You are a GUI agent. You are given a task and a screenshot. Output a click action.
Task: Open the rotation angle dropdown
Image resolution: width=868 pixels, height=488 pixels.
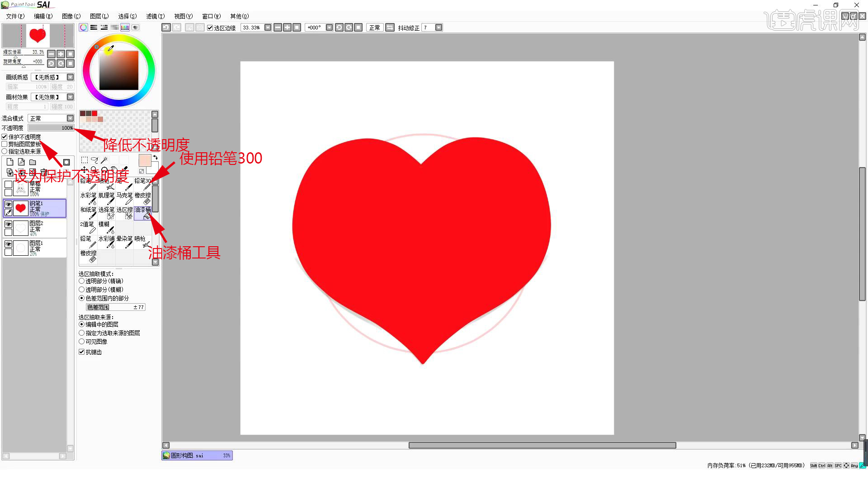[329, 28]
